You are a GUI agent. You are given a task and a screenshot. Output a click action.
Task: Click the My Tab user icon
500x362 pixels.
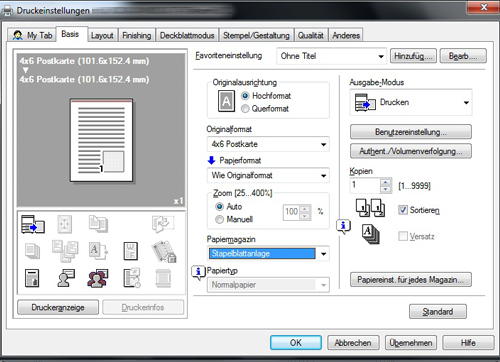[17, 35]
